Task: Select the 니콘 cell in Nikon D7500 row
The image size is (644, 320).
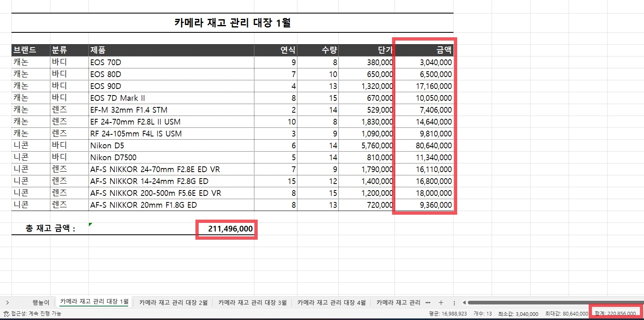Action: pyautogui.click(x=31, y=157)
